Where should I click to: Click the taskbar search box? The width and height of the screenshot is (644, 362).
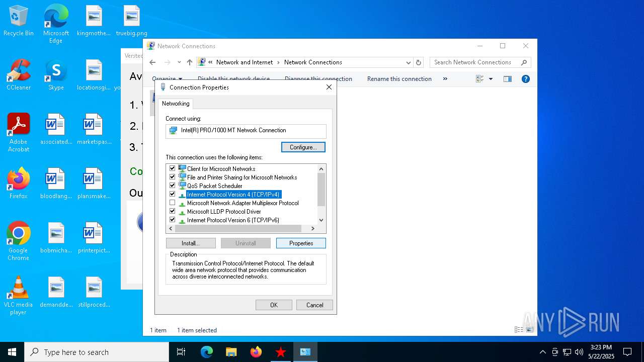tap(97, 352)
